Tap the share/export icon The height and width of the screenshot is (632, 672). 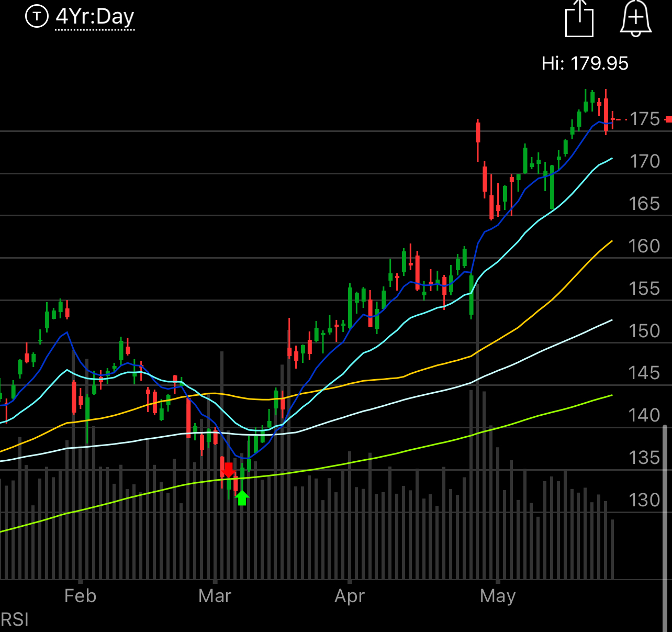coord(579,18)
